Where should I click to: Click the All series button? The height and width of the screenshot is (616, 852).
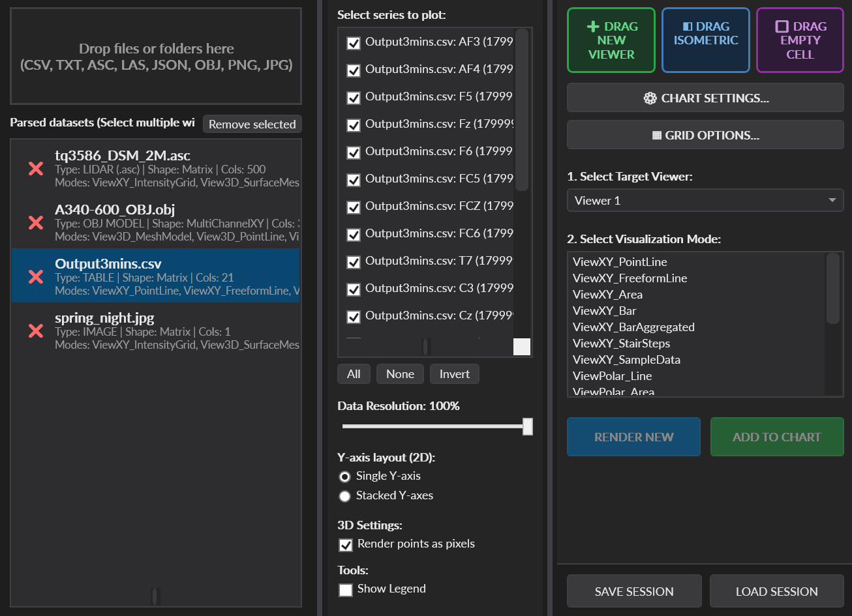click(x=354, y=374)
